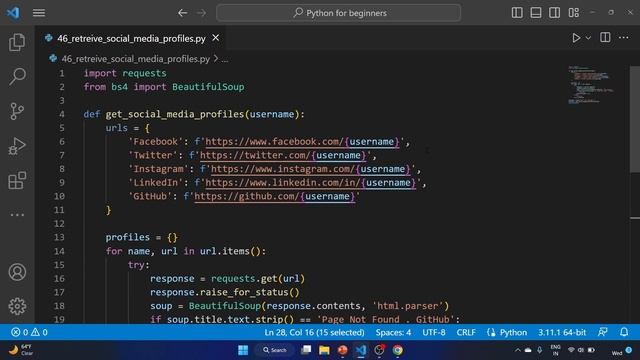Toggle the secondary side bar
Image resolution: width=640 pixels, height=360 pixels.
tap(554, 13)
